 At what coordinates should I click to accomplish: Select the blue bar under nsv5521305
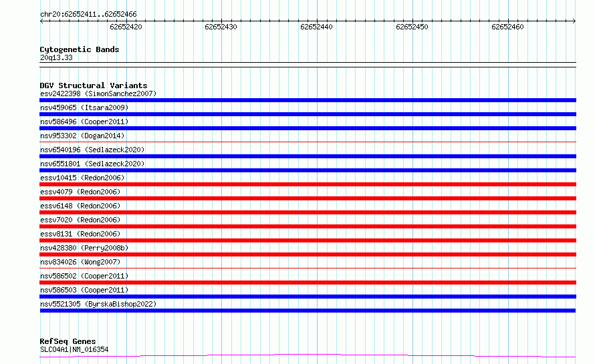coord(308,311)
